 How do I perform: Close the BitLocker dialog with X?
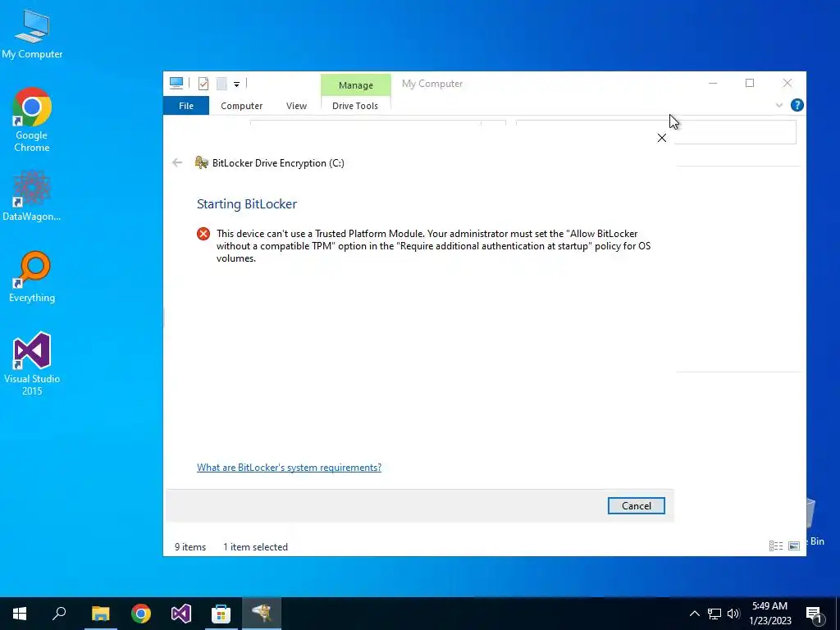[x=662, y=138]
